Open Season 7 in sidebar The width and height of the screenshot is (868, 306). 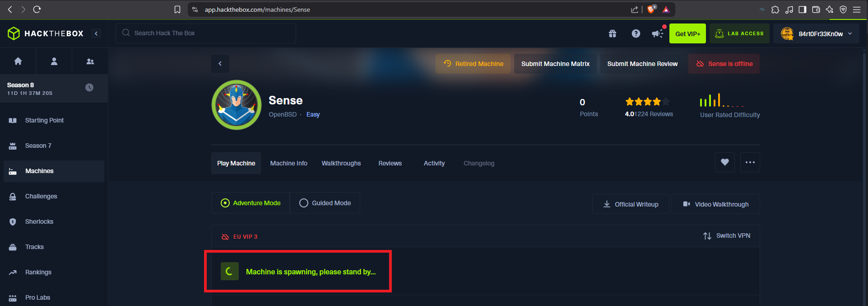54,146
